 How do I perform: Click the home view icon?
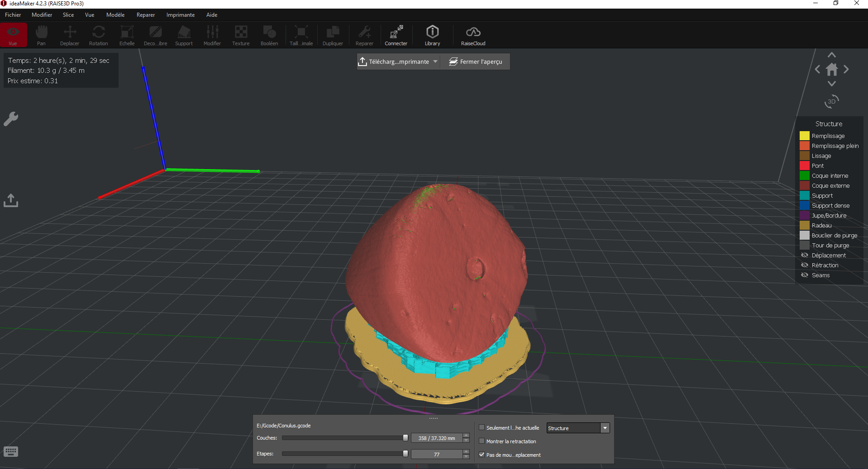tap(831, 70)
